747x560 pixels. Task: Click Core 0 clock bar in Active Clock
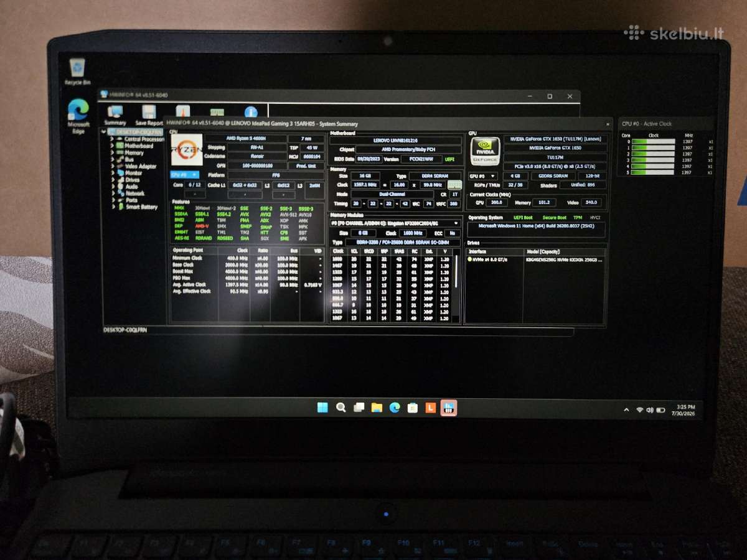click(653, 142)
